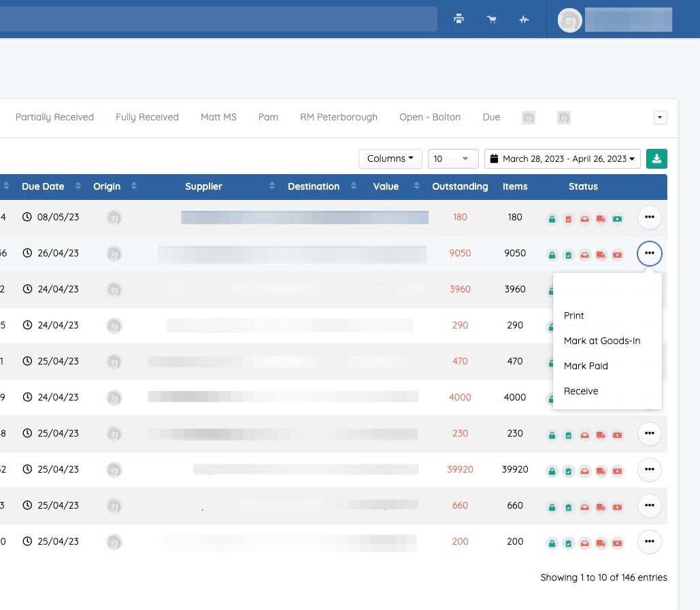
Task: Click user avatar in the top bar
Action: point(569,20)
